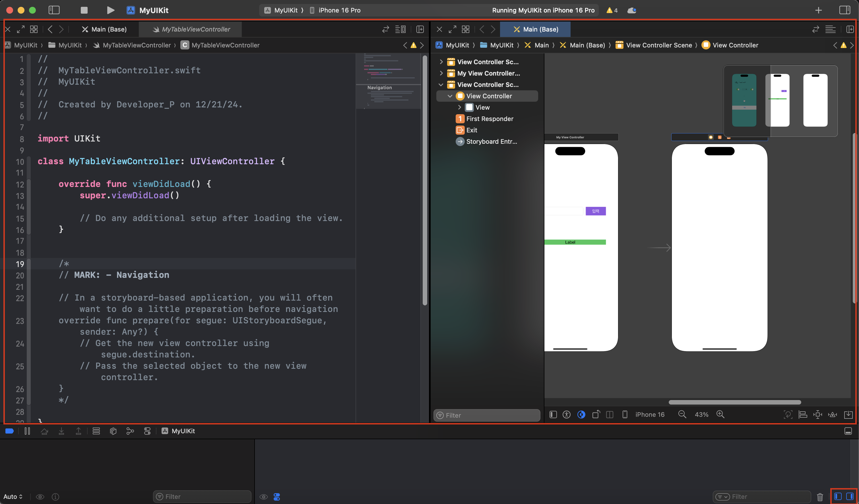Click storyboard horizontal scrollbar

click(x=735, y=402)
